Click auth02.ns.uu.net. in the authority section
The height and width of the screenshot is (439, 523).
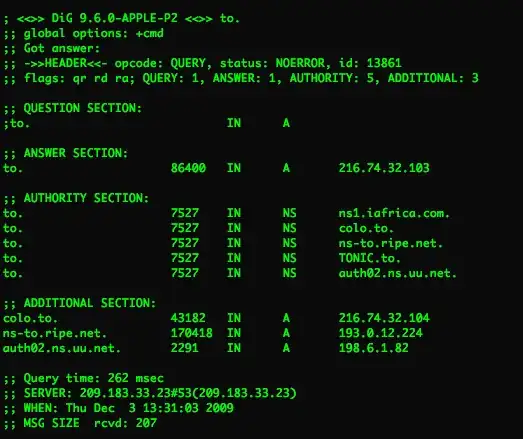click(x=398, y=273)
